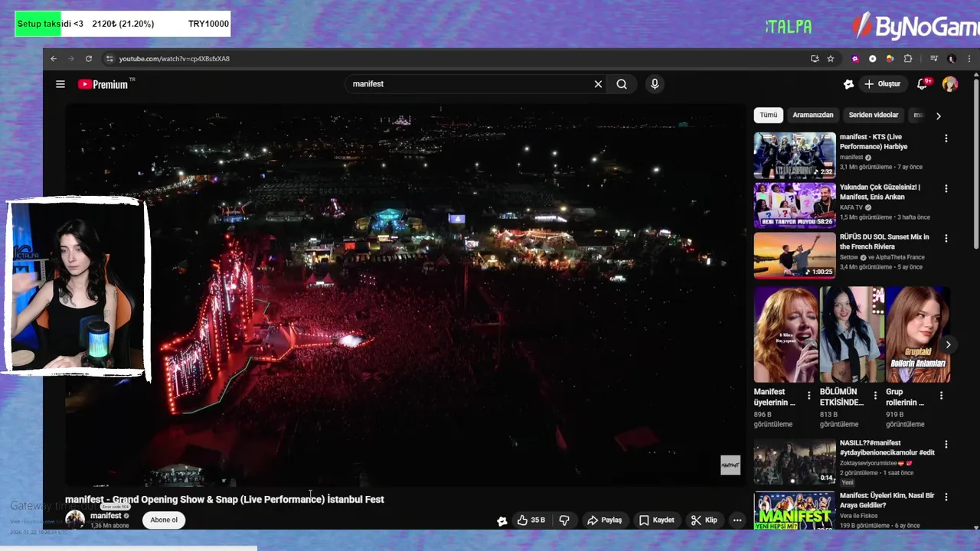Run search with magnifier button

tap(622, 84)
